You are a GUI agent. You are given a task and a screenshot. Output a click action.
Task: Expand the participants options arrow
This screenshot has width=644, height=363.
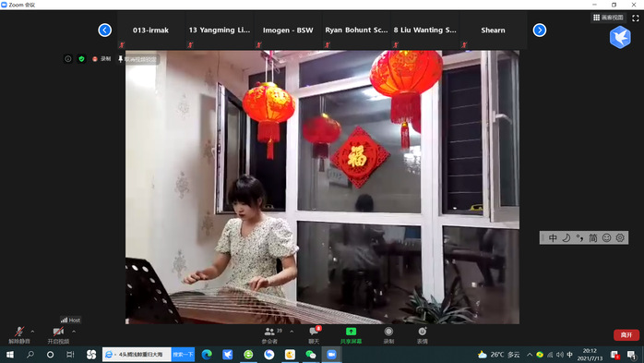point(292,332)
